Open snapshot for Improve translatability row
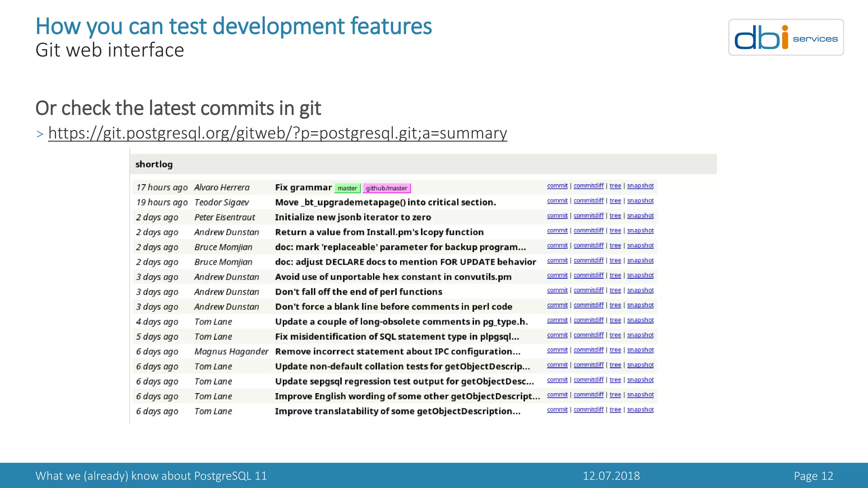The image size is (868, 488). (x=640, y=409)
